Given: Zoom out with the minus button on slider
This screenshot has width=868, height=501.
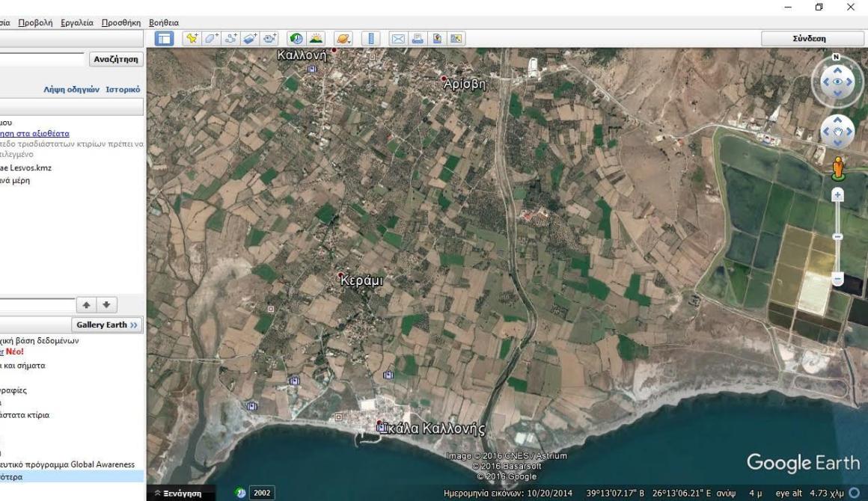Looking at the screenshot, I should (x=837, y=279).
